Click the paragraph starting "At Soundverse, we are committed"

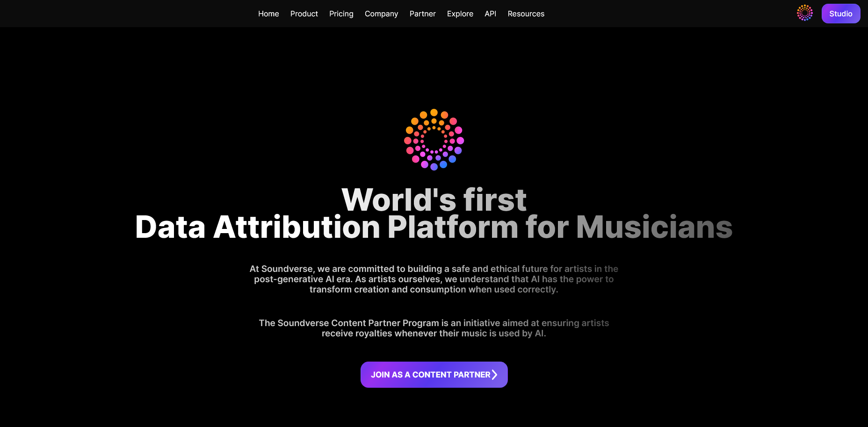(x=434, y=279)
